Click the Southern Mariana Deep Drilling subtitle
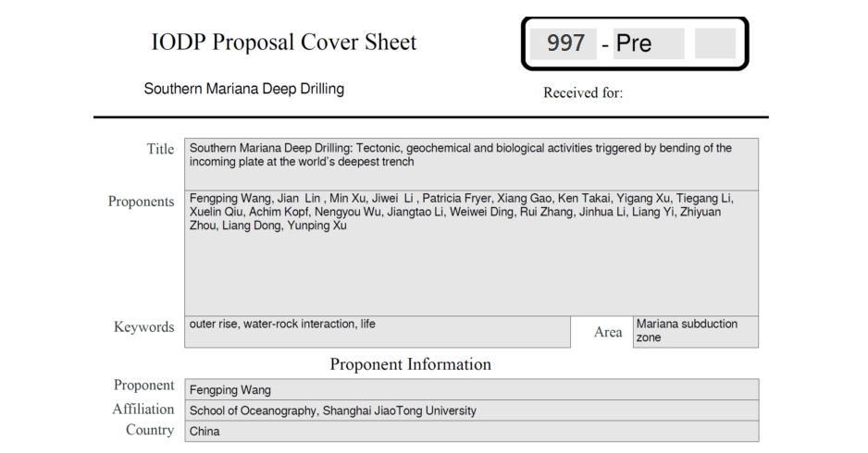Screen dimensions: 868x453 click(244, 90)
